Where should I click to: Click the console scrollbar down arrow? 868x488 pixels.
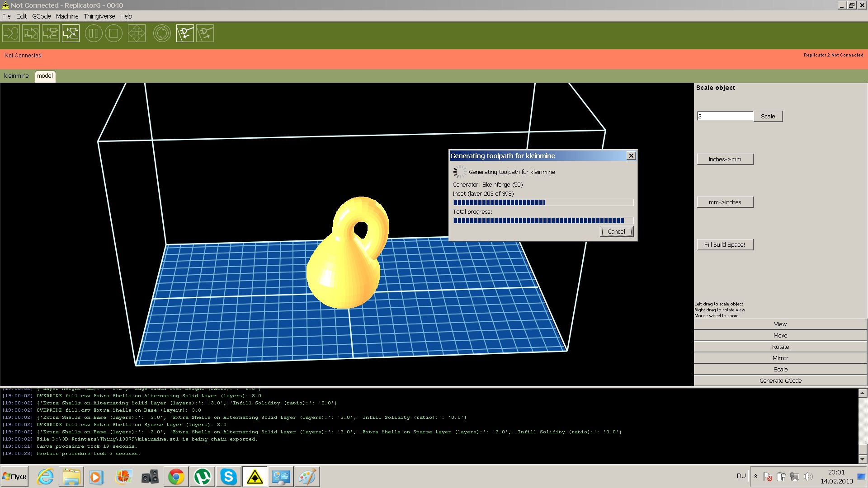(x=863, y=459)
